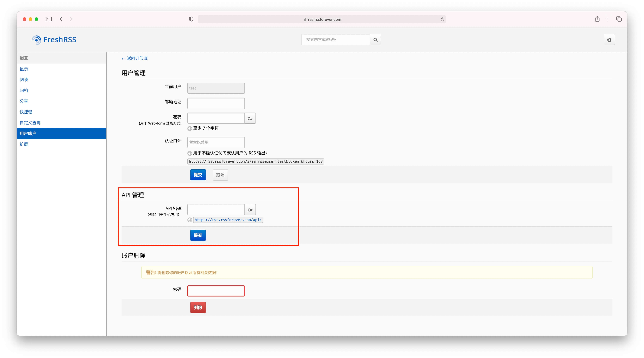
Task: Click the 邮箱地址 input field
Action: click(x=216, y=103)
